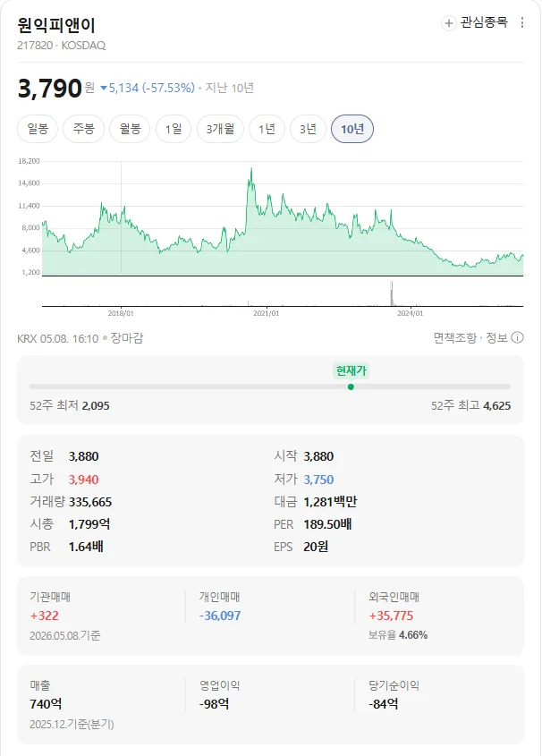Click the 52주 최고 4,625 value
The image size is (542, 756).
[x=496, y=405]
